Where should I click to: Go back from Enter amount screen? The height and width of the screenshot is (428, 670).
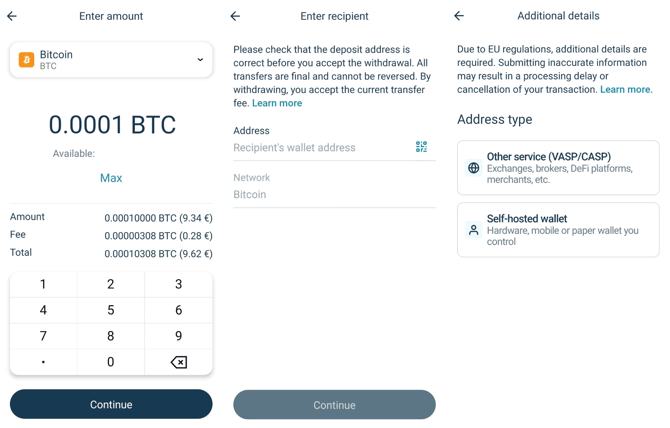click(x=12, y=16)
